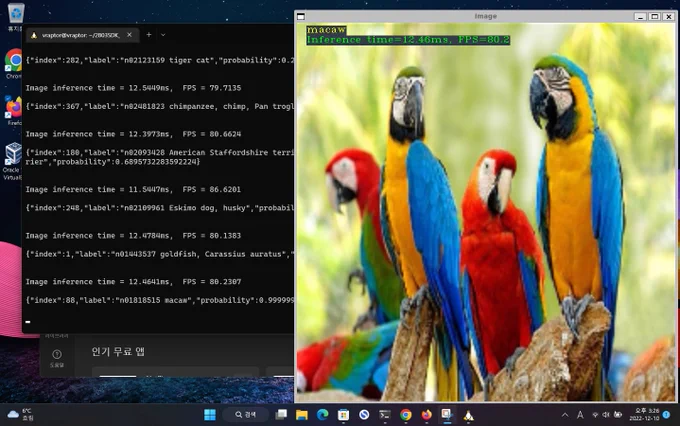
Task: Open the battery status tray icon
Action: point(618,415)
